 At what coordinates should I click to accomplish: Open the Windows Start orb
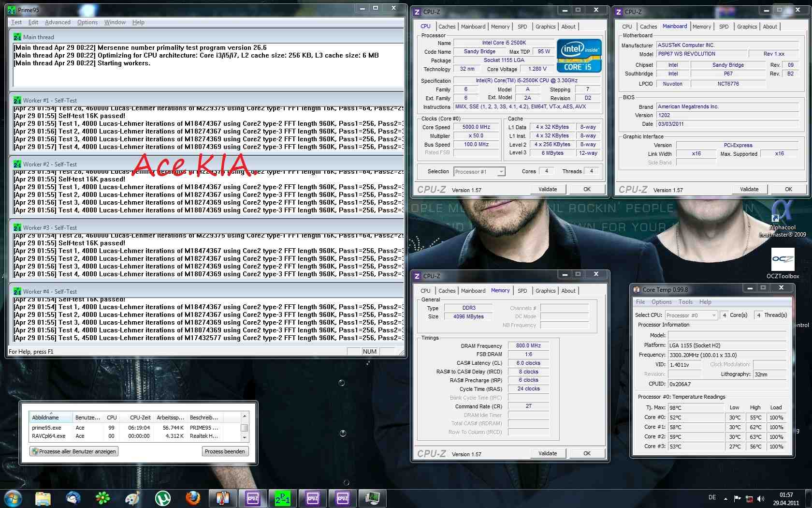(13, 498)
